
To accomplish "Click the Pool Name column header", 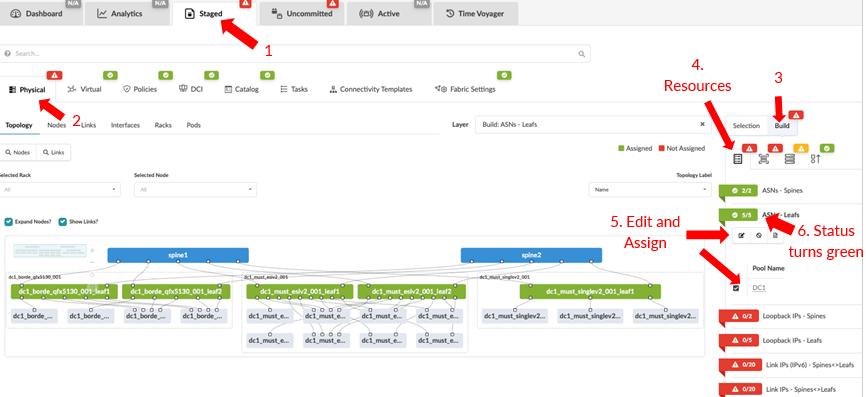I will tap(768, 268).
